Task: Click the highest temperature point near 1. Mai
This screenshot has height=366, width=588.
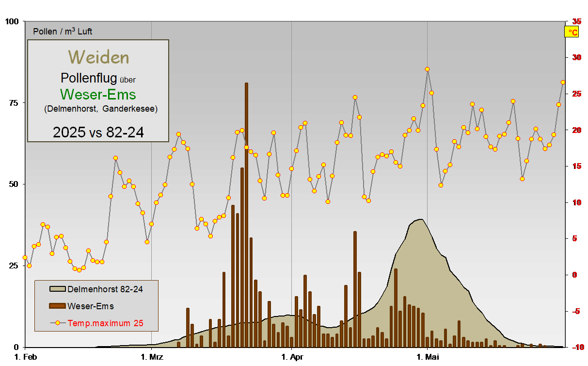Action: (x=427, y=69)
